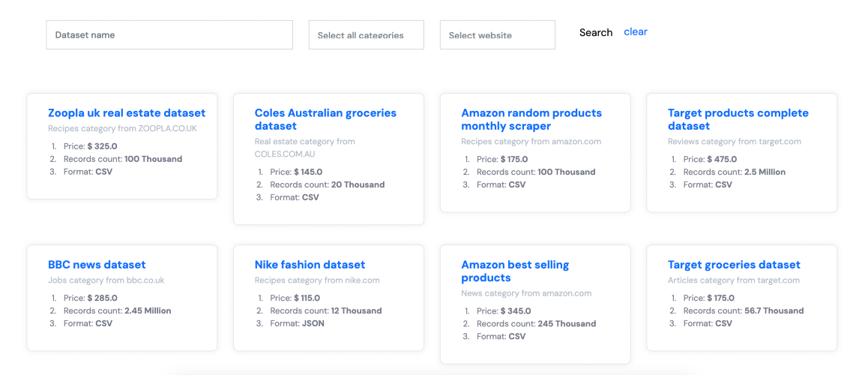868x375 pixels.
Task: Click records count 20 Thousand
Action: point(358,185)
